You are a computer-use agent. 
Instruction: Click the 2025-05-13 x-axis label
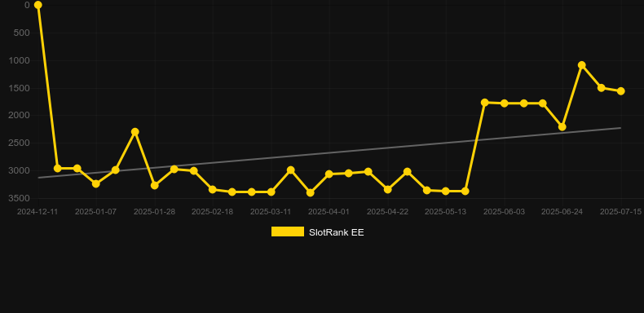pyautogui.click(x=445, y=212)
